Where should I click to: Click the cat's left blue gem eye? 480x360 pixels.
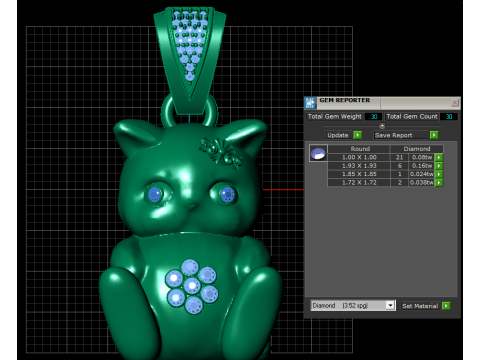[154, 195]
